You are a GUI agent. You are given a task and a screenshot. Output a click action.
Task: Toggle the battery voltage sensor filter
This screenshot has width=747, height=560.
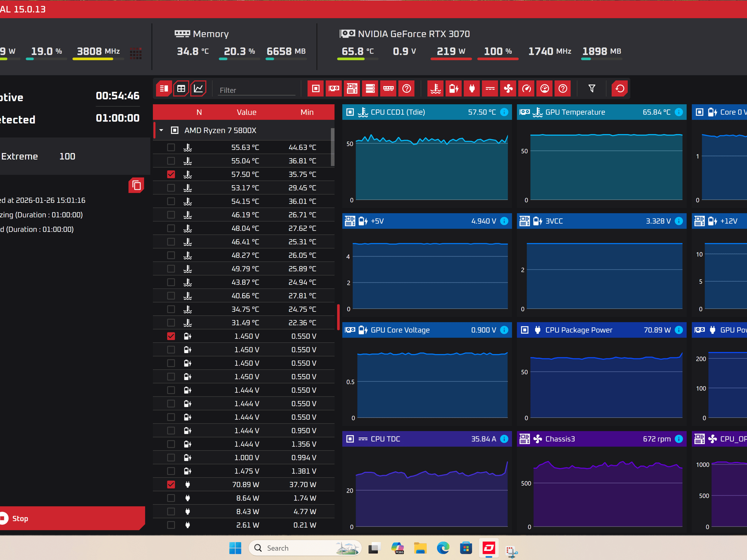pos(454,89)
